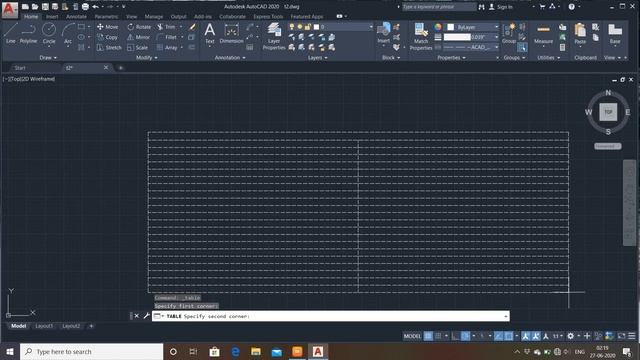Click the Array tool

click(x=167, y=48)
